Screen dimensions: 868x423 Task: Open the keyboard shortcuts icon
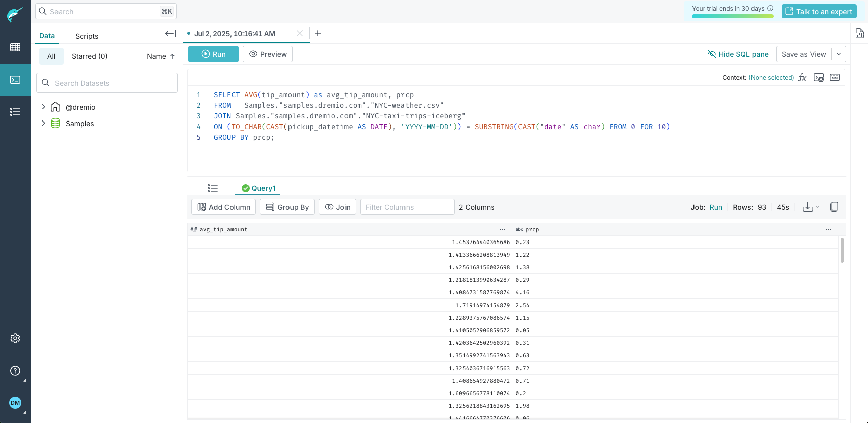tap(835, 78)
